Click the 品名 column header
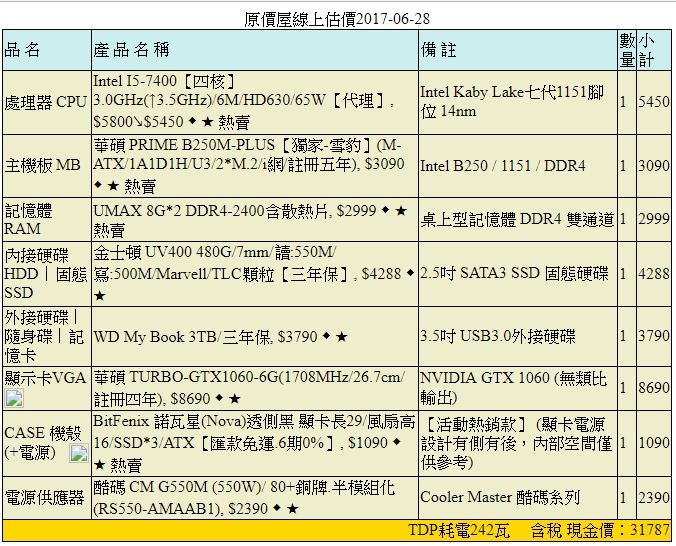The image size is (676, 546). (x=22, y=50)
